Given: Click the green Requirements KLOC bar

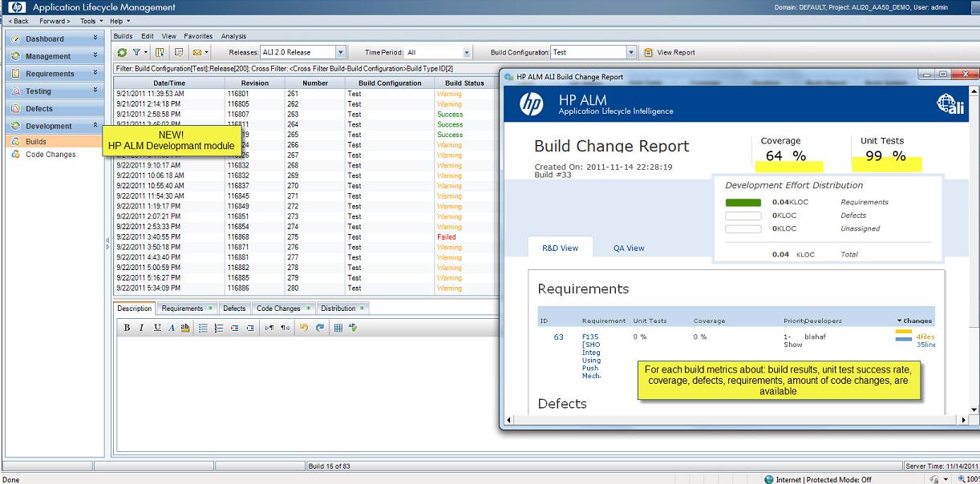Looking at the screenshot, I should (x=743, y=202).
